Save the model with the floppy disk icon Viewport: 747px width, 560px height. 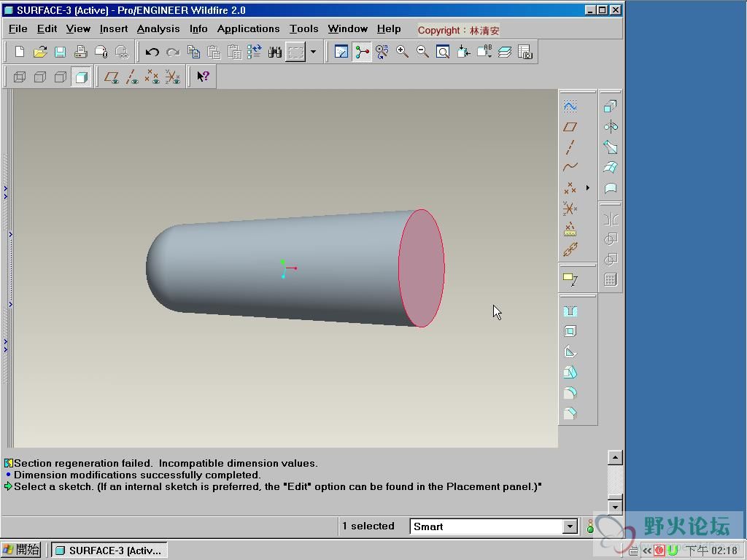60,52
